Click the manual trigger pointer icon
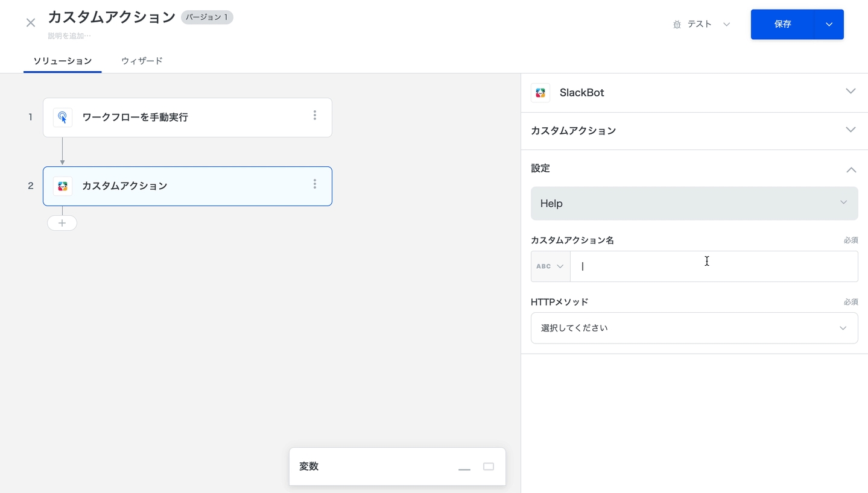 click(x=63, y=118)
